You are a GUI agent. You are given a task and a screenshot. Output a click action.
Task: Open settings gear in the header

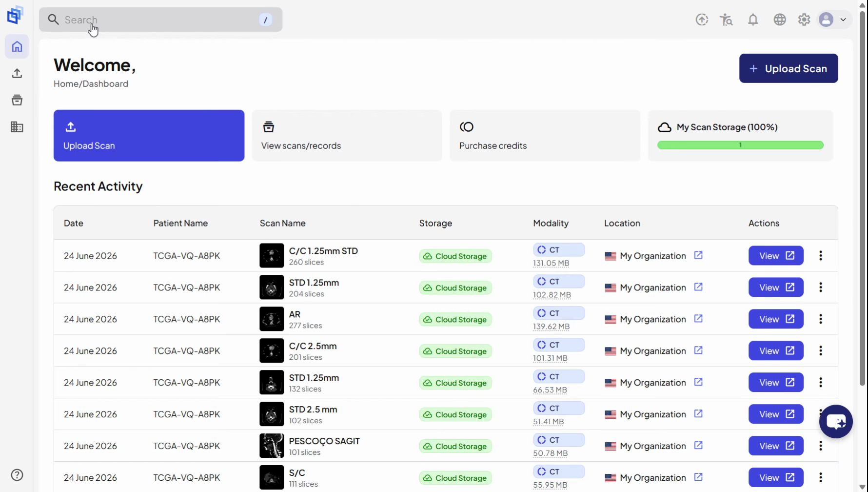click(804, 20)
